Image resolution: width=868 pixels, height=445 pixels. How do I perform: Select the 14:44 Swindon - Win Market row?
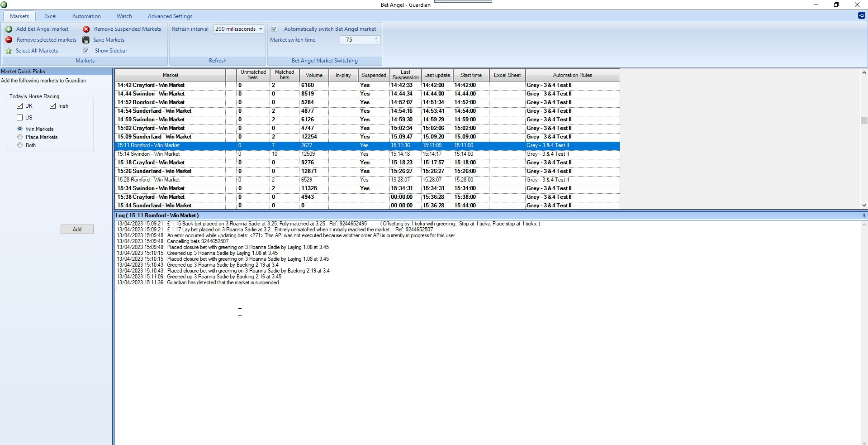(367, 94)
